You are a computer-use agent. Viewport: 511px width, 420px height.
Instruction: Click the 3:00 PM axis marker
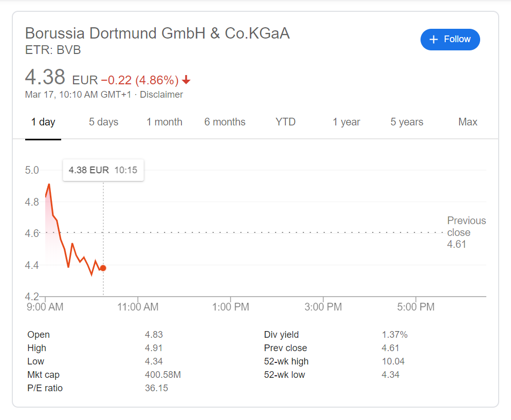point(323,307)
